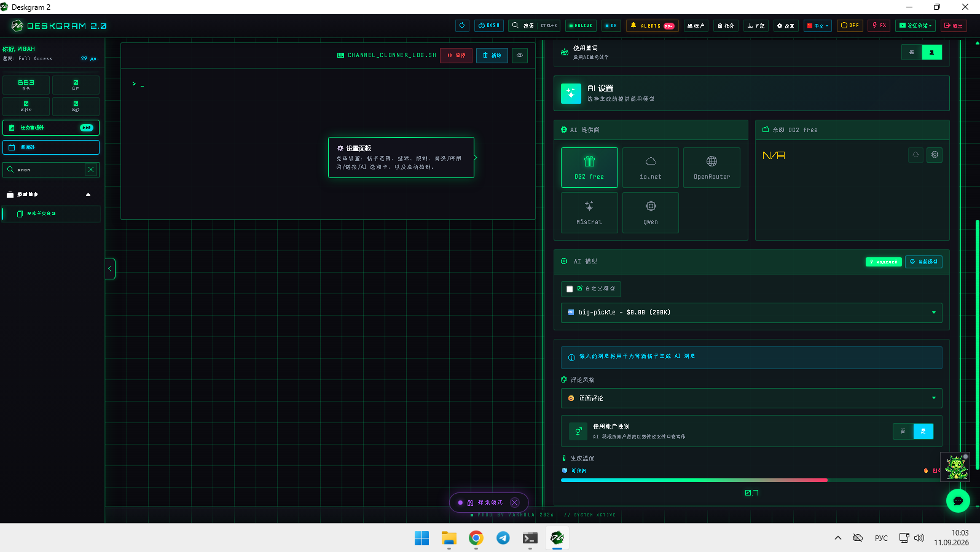980x552 pixels.
Task: Click the red 退出 exit button
Action: tap(954, 26)
